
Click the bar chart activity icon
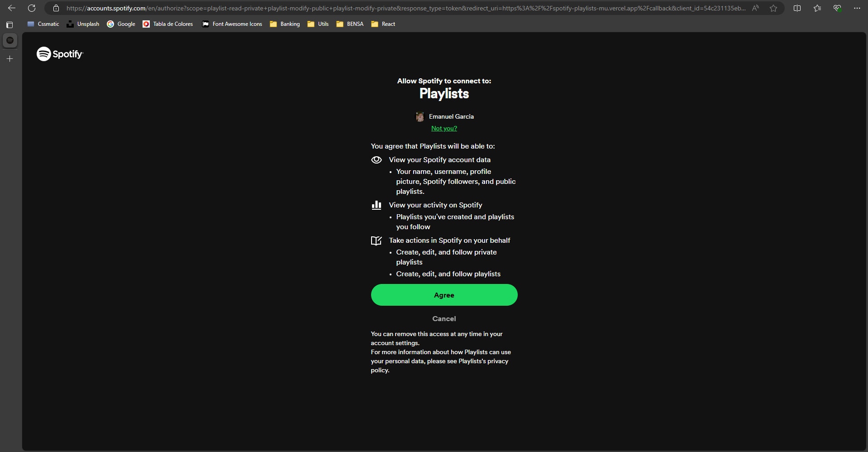pyautogui.click(x=377, y=205)
